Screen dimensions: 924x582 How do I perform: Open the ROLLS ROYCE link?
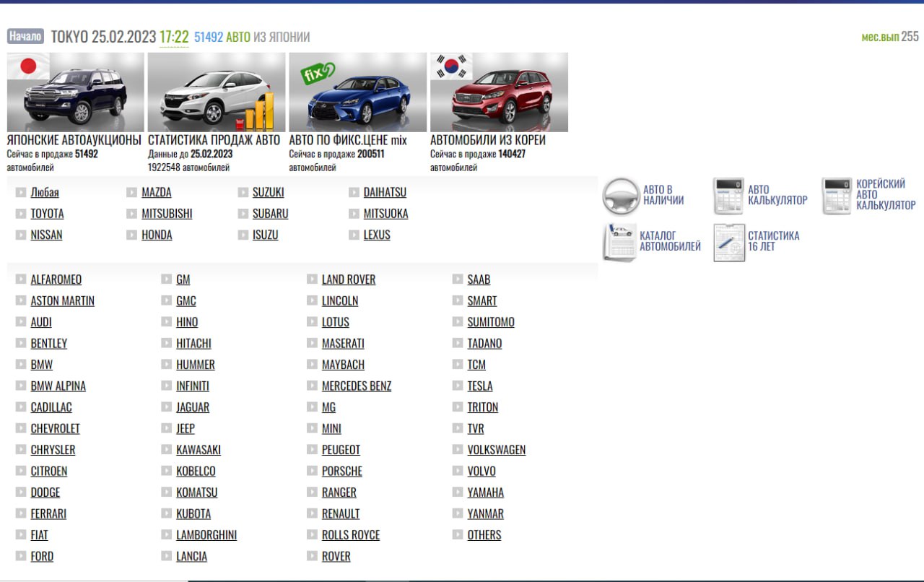(351, 535)
